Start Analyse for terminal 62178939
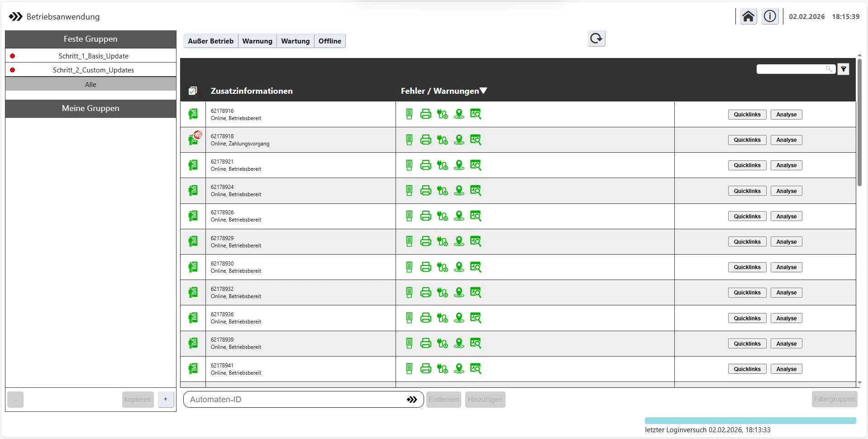 [x=786, y=343]
